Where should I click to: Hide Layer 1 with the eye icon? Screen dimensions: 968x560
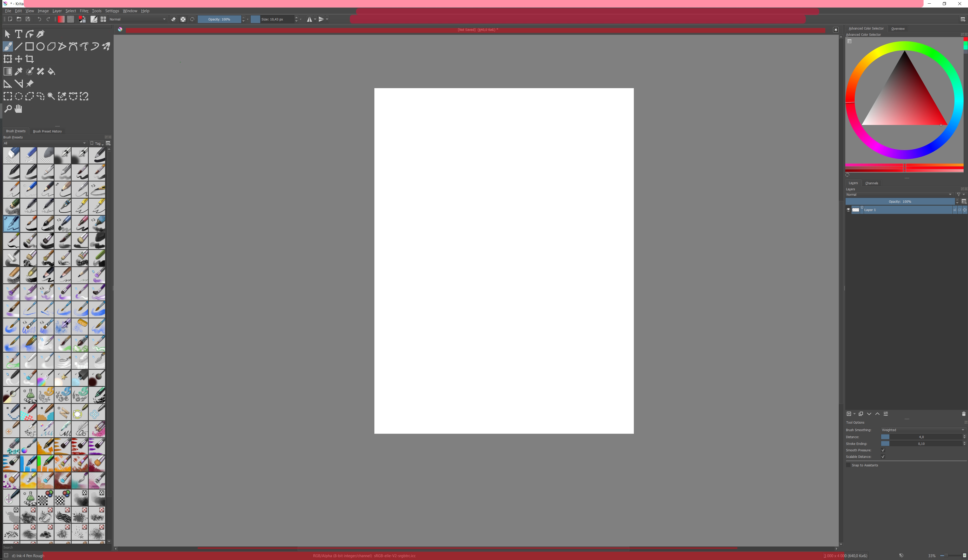click(x=848, y=209)
